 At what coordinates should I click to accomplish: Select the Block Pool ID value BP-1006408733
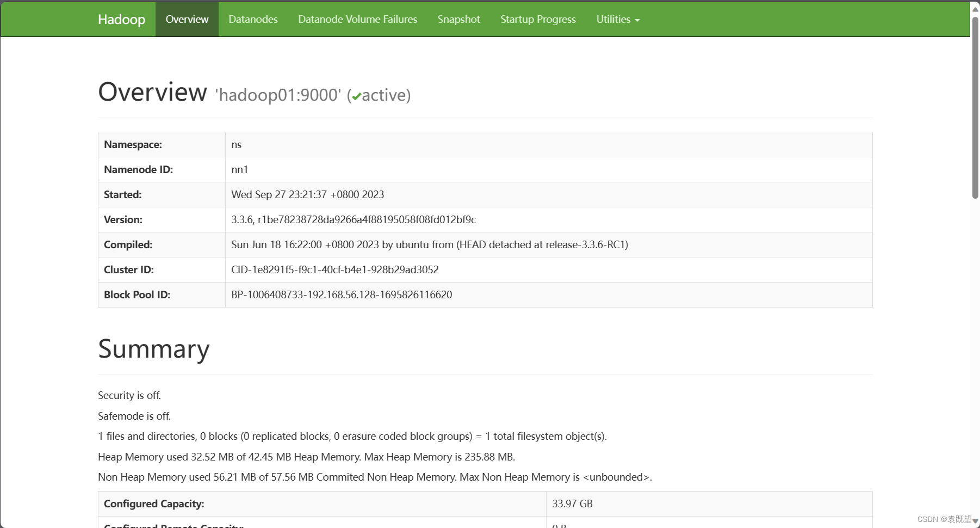(342, 295)
